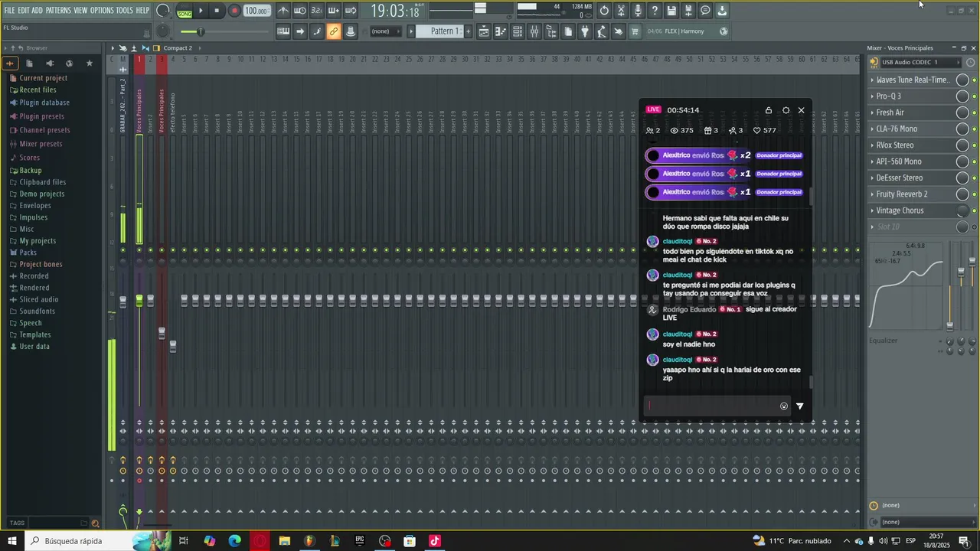
Task: Open the project files copy icon
Action: click(568, 31)
